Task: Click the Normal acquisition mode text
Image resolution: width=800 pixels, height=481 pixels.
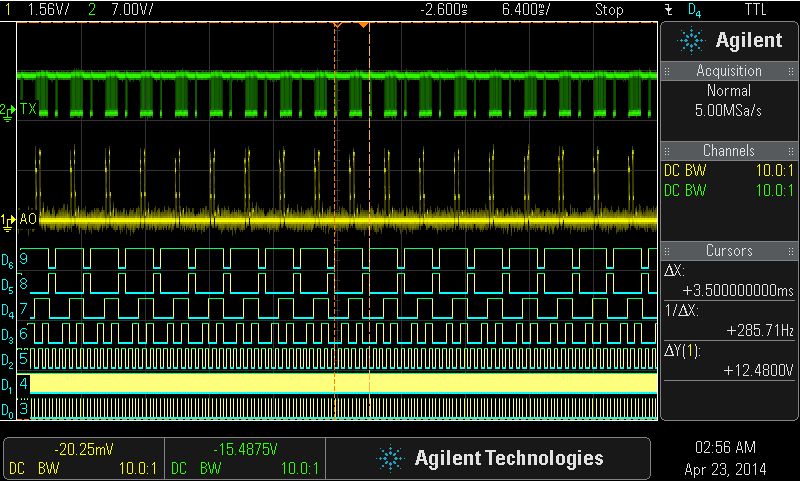Action: pos(729,91)
